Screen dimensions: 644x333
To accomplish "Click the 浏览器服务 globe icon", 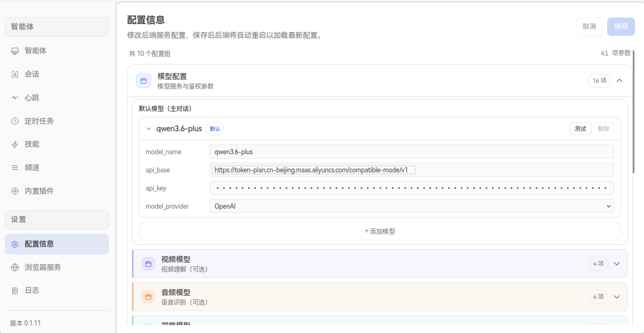I will [x=15, y=267].
